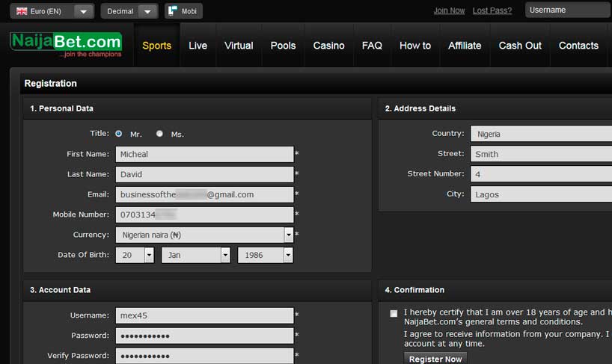
Task: Open the birth month dropdown showing Jan
Action: (195, 256)
